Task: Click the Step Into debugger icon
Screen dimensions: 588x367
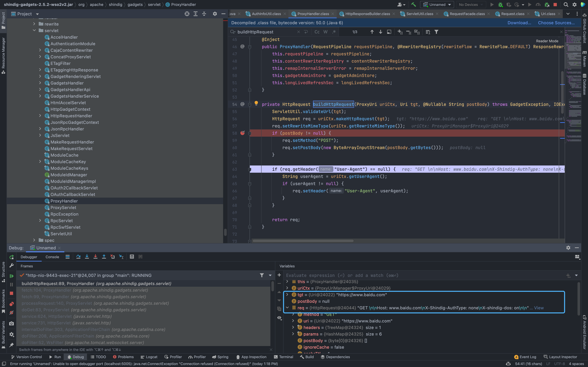Action: (87, 257)
